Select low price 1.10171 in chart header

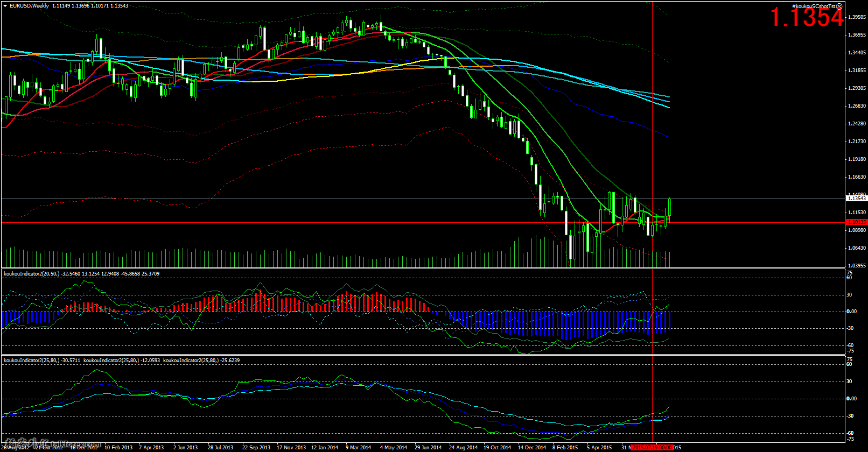click(x=100, y=6)
